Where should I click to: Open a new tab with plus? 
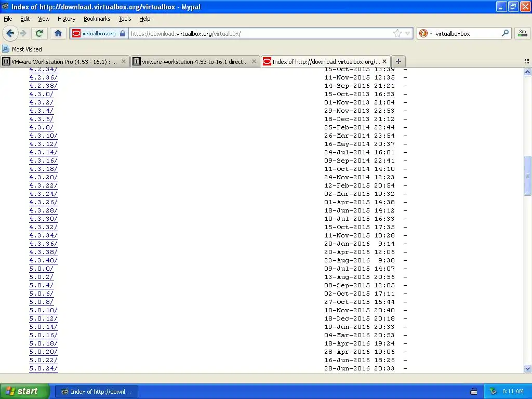click(x=398, y=61)
